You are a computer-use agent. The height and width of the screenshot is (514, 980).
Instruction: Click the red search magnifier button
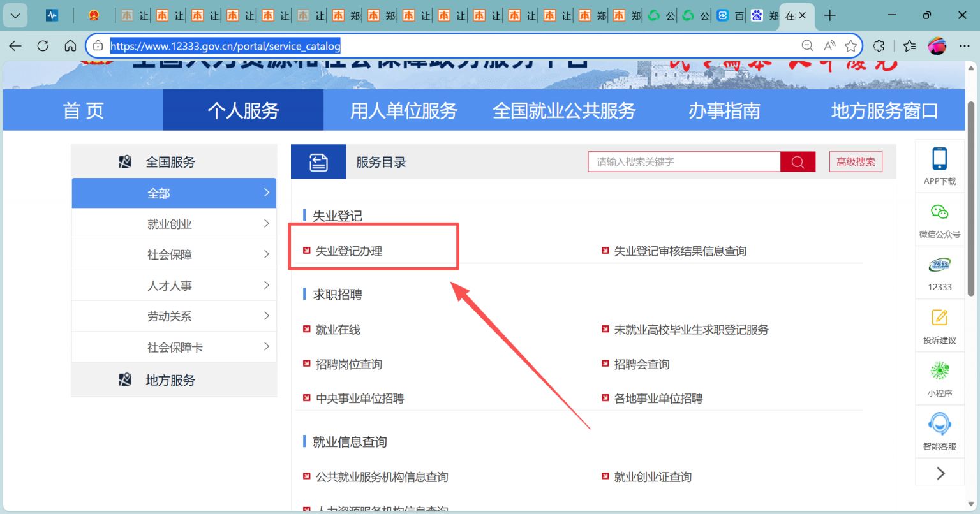tap(798, 162)
